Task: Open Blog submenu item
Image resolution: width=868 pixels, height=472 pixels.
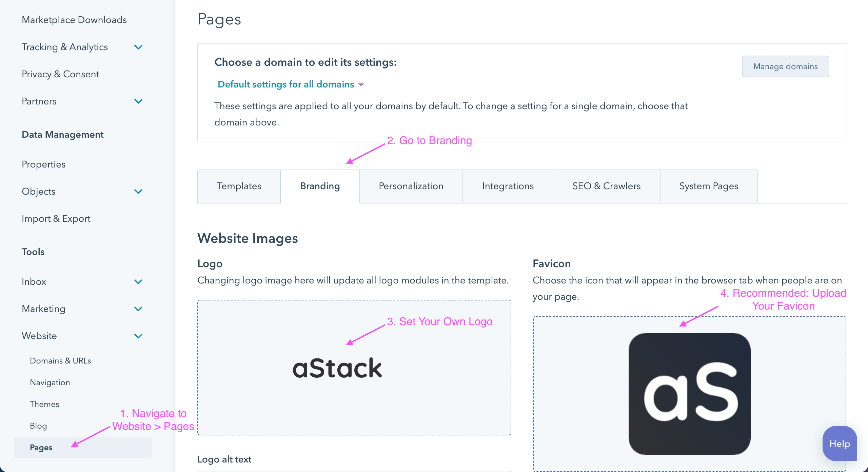Action: [38, 426]
